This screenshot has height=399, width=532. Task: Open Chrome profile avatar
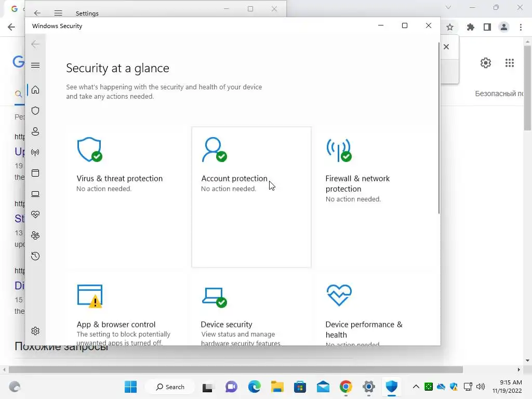coord(504,27)
